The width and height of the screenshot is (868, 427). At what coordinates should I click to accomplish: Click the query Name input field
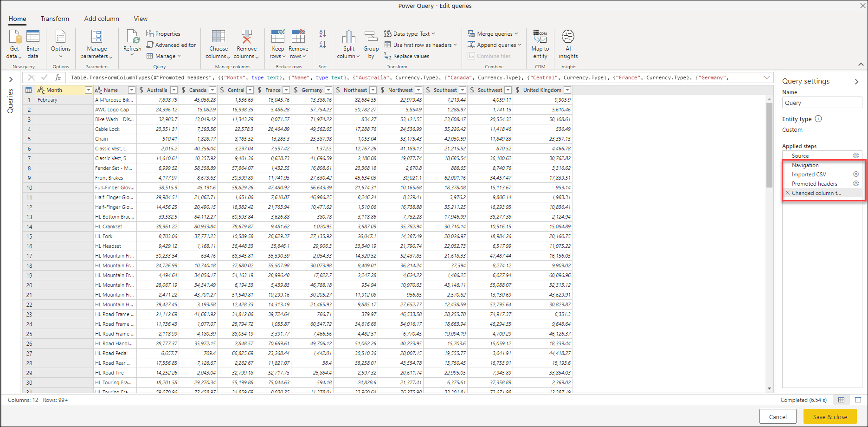(822, 103)
